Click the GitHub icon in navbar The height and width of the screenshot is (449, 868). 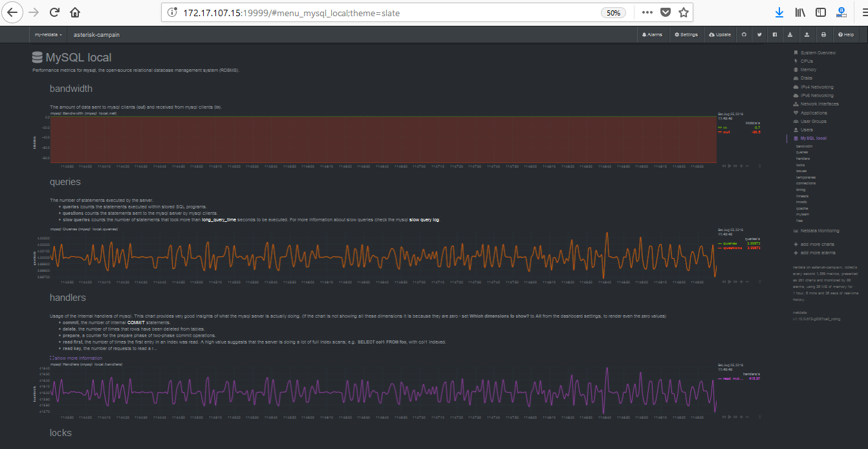click(x=743, y=35)
